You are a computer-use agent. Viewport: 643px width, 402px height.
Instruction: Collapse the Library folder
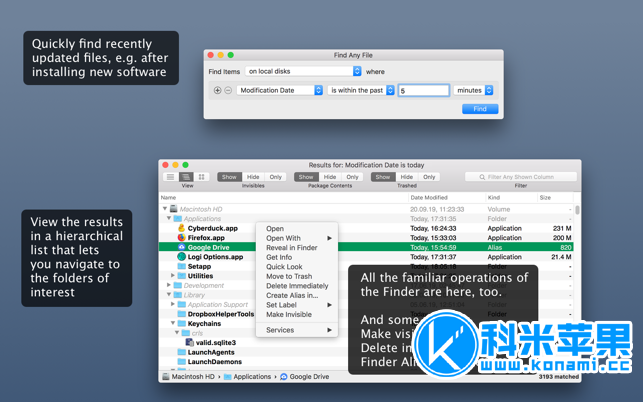pos(169,295)
